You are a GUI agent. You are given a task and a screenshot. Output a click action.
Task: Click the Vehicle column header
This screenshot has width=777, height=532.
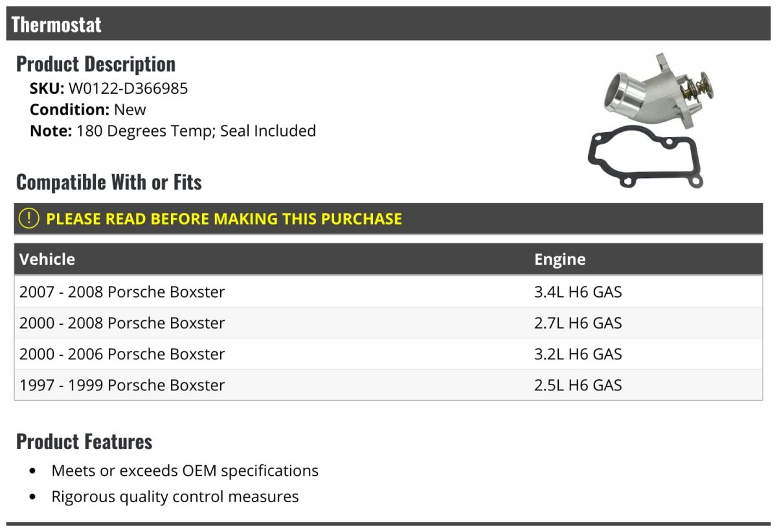pos(47,260)
